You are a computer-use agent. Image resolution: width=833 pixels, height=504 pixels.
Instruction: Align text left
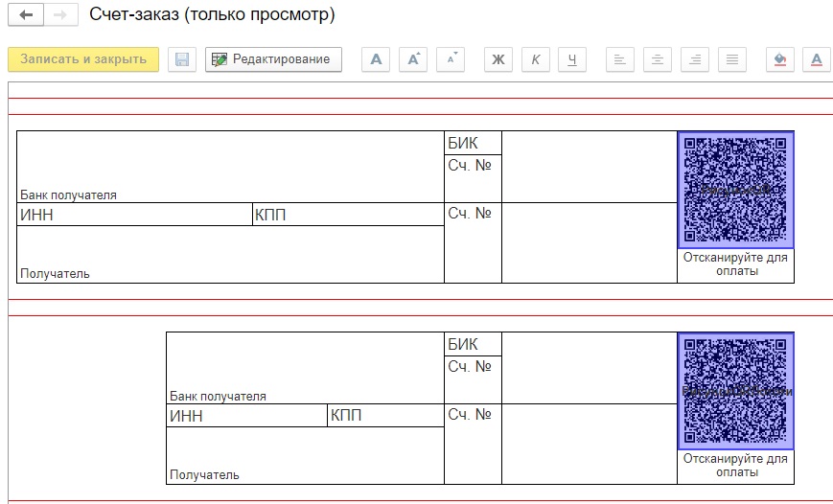(x=620, y=59)
